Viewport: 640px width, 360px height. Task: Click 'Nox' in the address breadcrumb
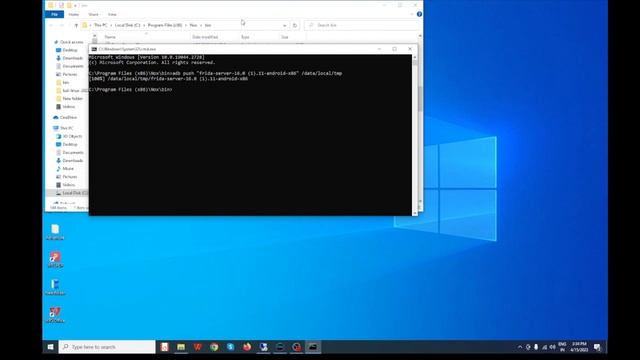[193, 25]
